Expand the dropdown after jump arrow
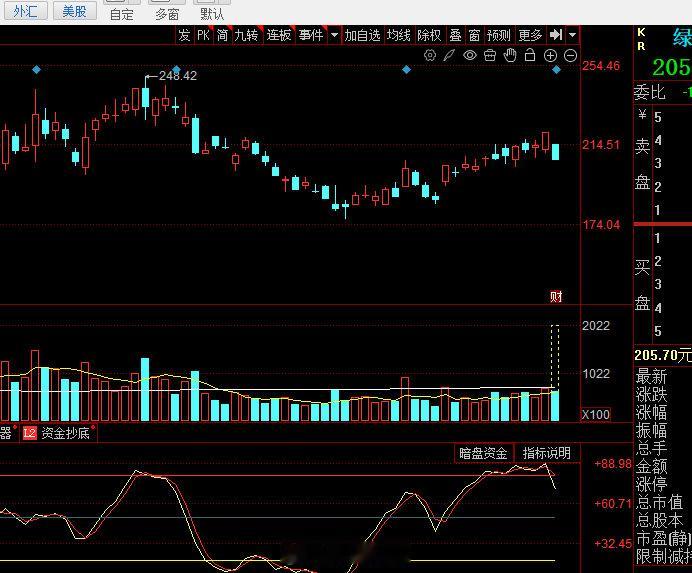 572,35
